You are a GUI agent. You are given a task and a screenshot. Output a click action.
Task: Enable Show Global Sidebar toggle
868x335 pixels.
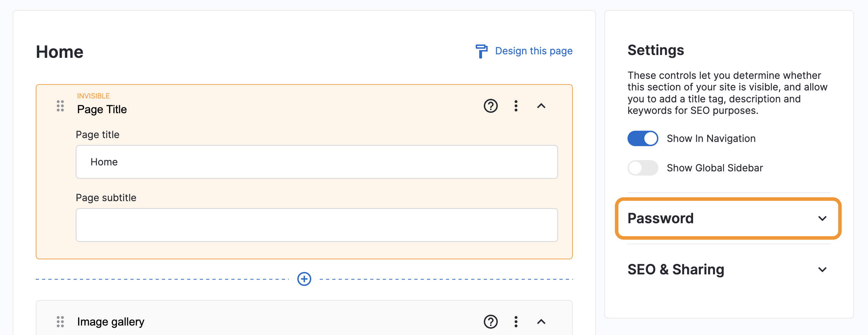point(643,168)
